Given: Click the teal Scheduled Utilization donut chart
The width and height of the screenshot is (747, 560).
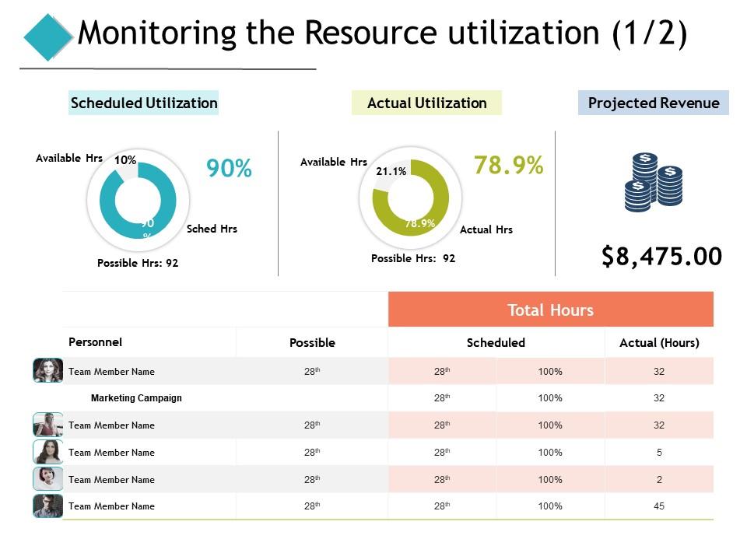Looking at the screenshot, I should tap(139, 200).
